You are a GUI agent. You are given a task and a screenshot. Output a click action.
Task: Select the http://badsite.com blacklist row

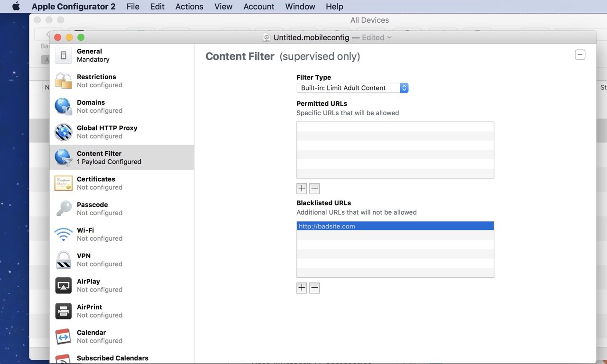(395, 226)
